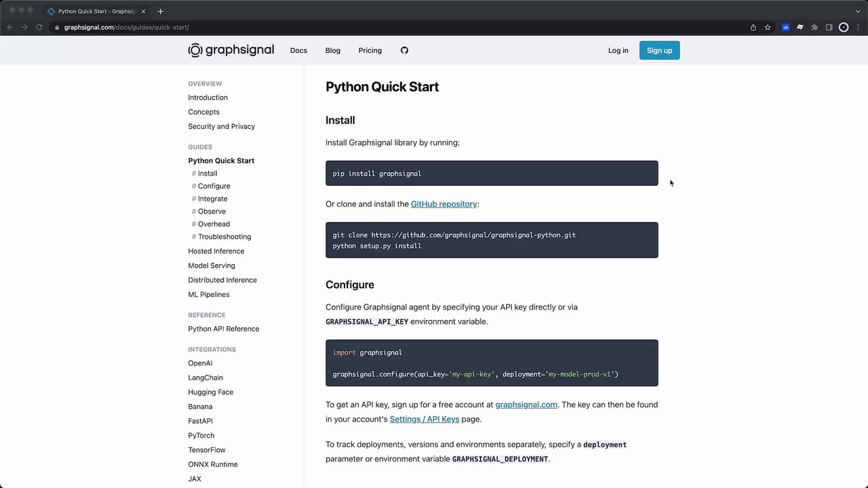Open the JAX integration page

point(195,479)
